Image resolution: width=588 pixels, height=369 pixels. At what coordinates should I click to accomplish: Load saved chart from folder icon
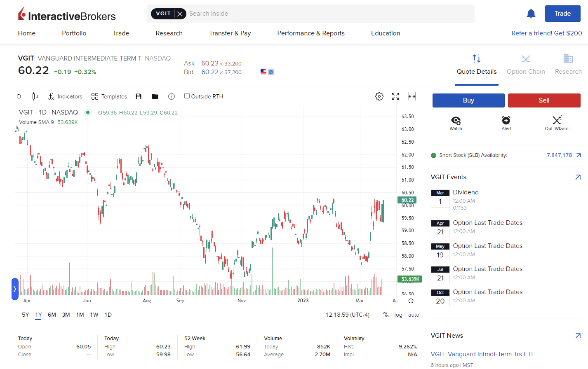155,96
